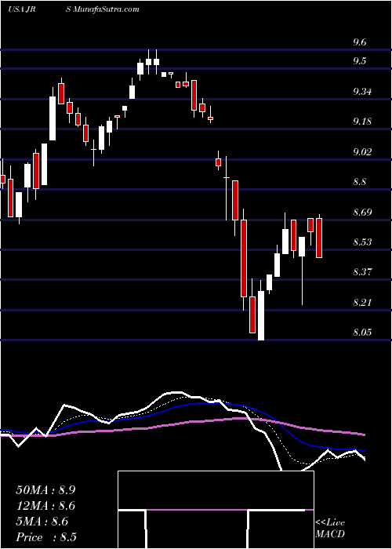Click the 8.53 price axis label
392x549 pixels.
tap(362, 242)
